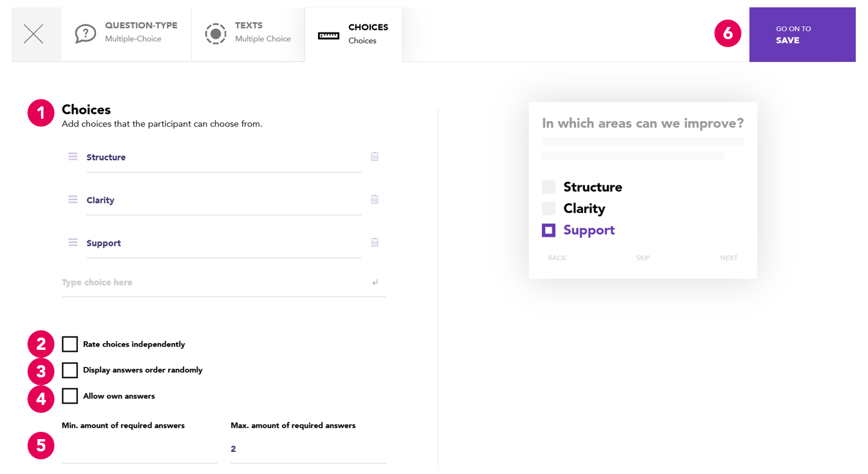Screen dimensions: 868x474
Task: Delete the Clarity choice with trash icon
Action: [375, 199]
